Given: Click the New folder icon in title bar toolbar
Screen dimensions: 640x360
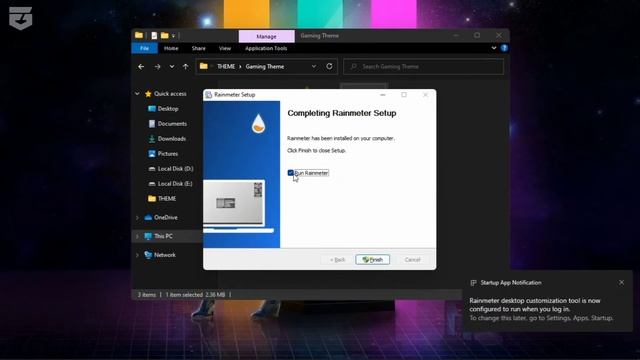Looking at the screenshot, I should [164, 36].
